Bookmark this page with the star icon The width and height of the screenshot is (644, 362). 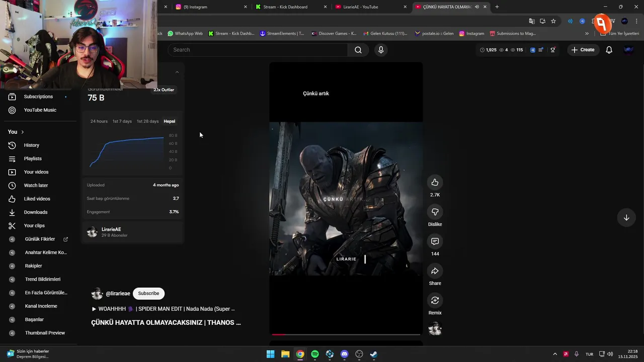tap(553, 21)
